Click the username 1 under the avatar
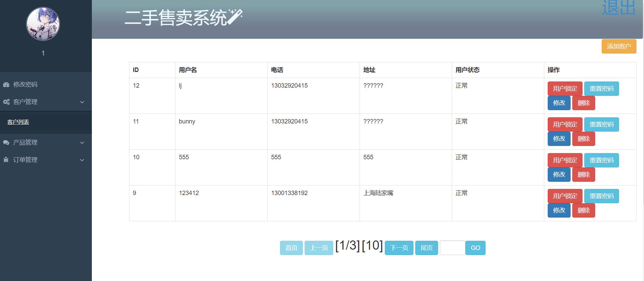This screenshot has height=281, width=644. click(x=43, y=53)
